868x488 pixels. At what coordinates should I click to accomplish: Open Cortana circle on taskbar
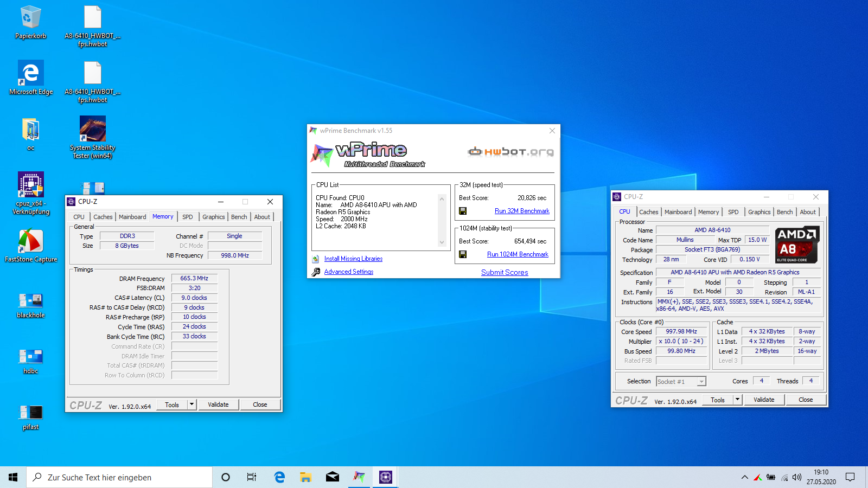tap(226, 477)
